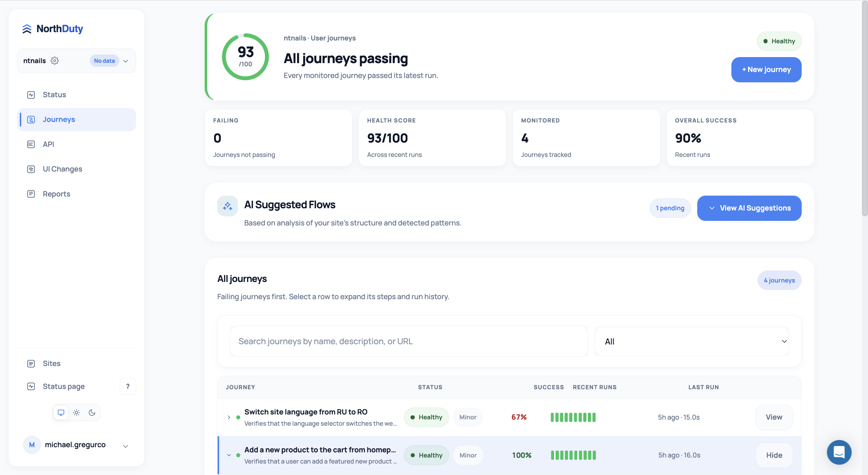Click recent runs bars for Add a new product
The image size is (868, 475).
[573, 455]
